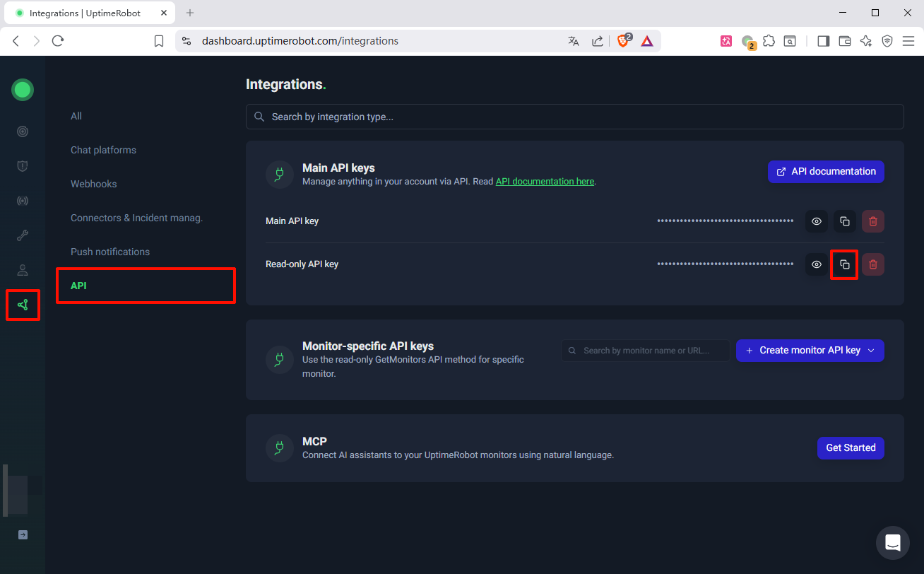Toggle the browser sidebar panel
The image size is (924, 574).
[823, 41]
